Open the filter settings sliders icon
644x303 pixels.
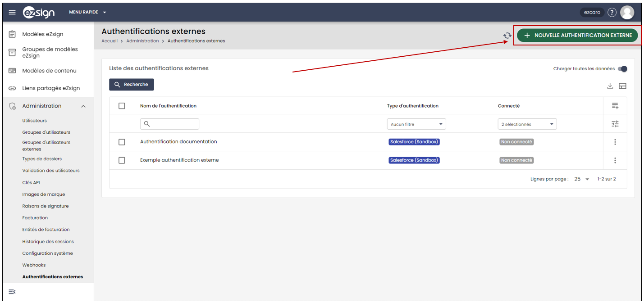(x=615, y=124)
